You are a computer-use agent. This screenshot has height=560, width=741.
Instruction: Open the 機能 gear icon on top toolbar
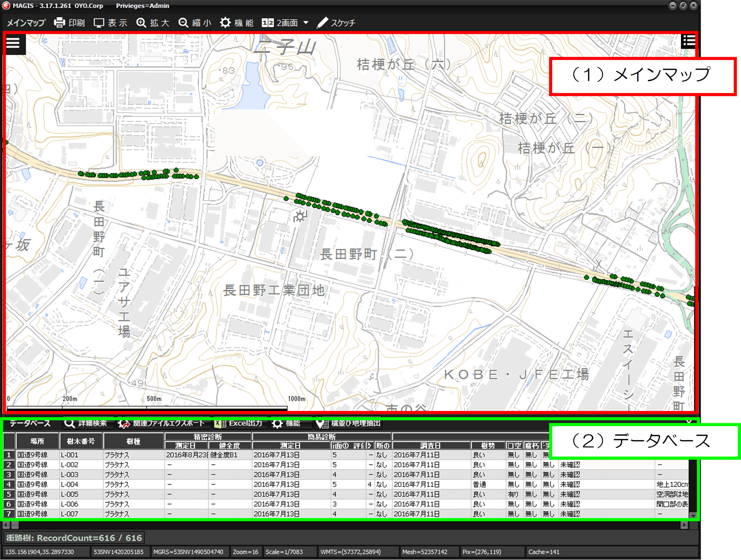(x=225, y=23)
